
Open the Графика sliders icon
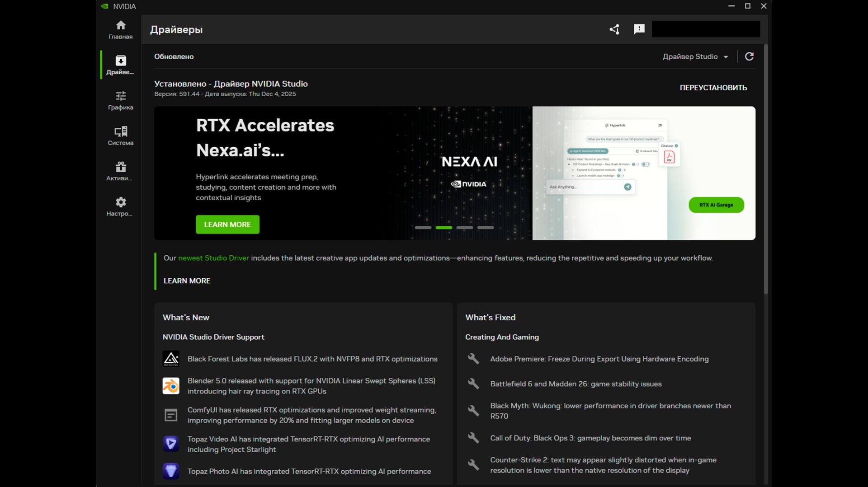coord(121,96)
